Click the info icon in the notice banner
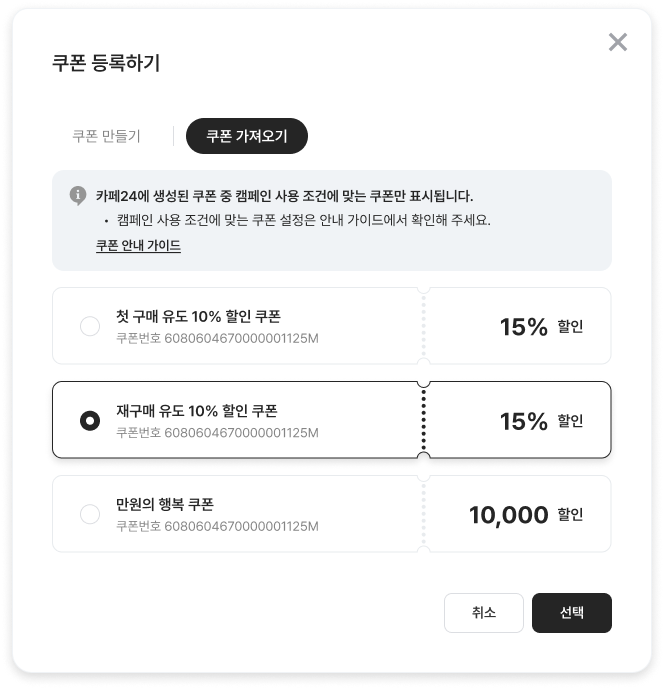Viewport: 664px width, 689px height. [x=78, y=195]
